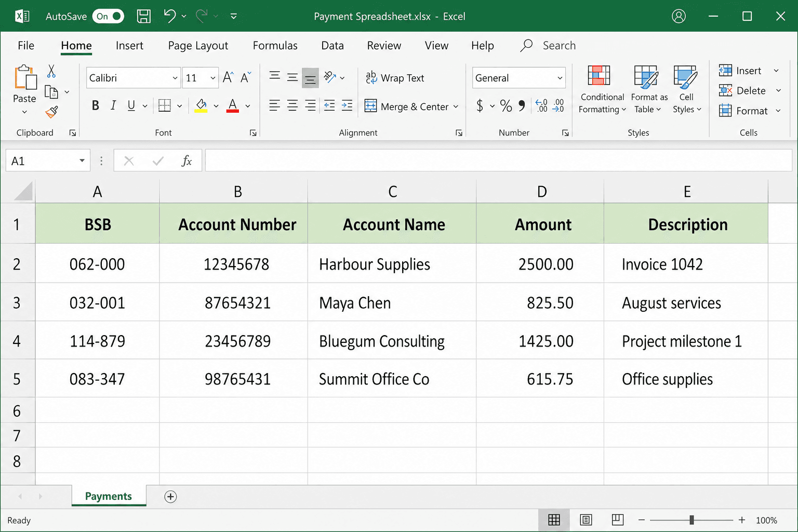The image size is (798, 532).
Task: Click the Decrease Indent icon
Action: pyautogui.click(x=329, y=106)
